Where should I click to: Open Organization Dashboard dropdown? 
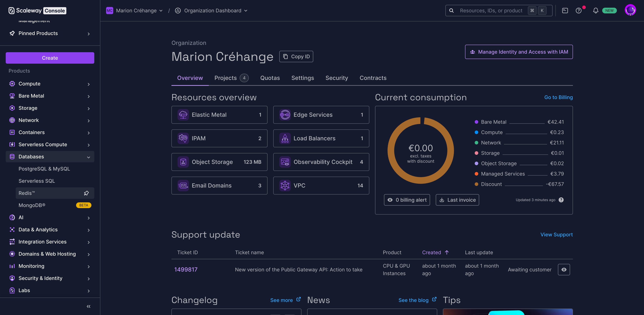pos(211,11)
